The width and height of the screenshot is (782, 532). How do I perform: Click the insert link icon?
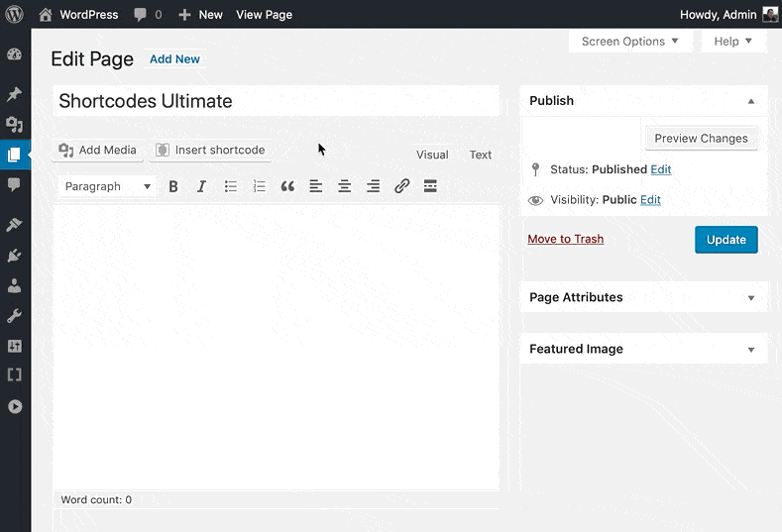point(401,186)
